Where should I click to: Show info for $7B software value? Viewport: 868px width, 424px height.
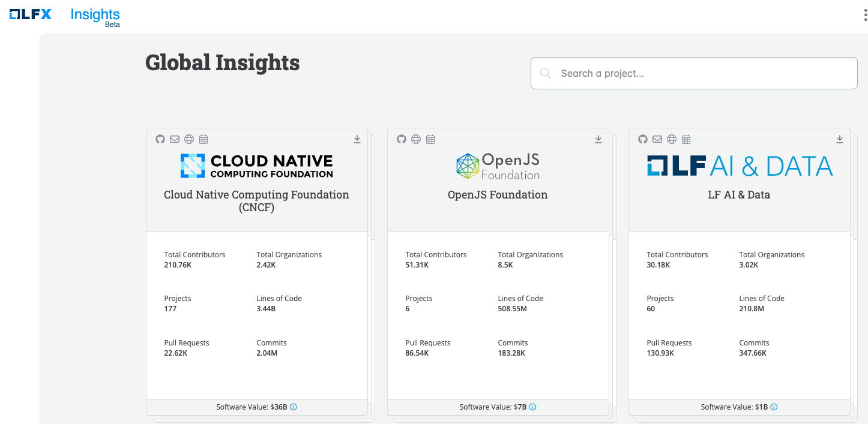[x=532, y=407]
